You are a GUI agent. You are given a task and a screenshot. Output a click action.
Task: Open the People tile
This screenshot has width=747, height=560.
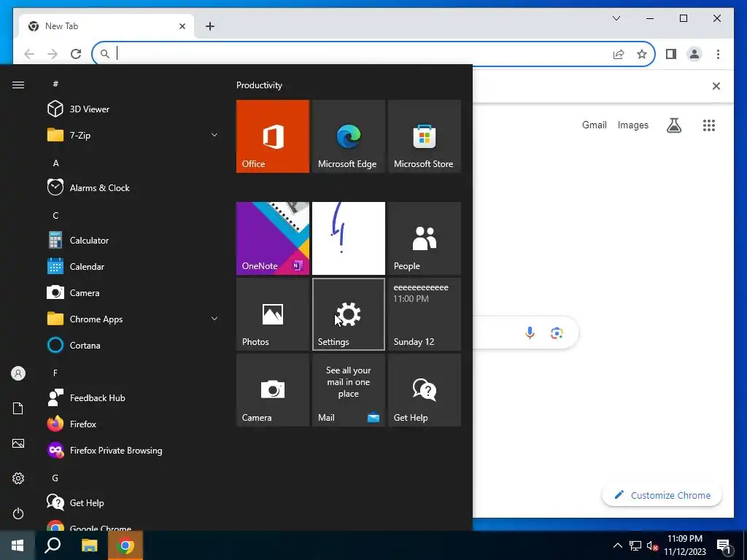[425, 238]
